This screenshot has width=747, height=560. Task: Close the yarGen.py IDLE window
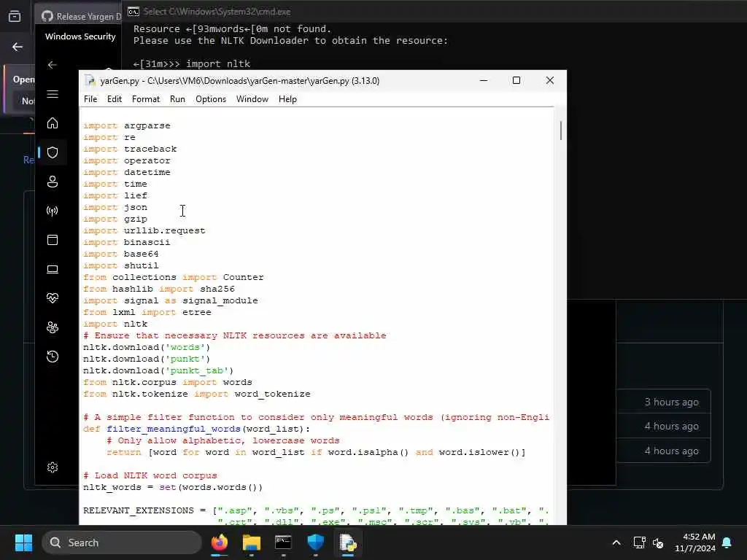(x=550, y=80)
